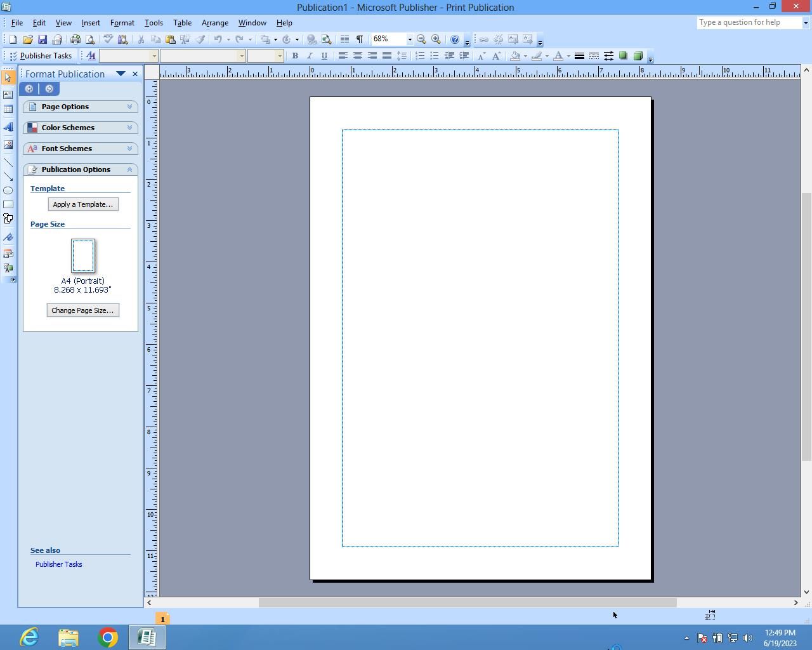Toggle Special Characters paragraph mark
812x650 pixels.
click(360, 39)
